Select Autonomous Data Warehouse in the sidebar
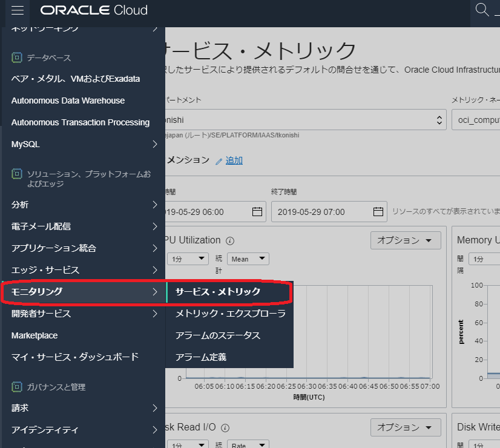 [x=68, y=100]
